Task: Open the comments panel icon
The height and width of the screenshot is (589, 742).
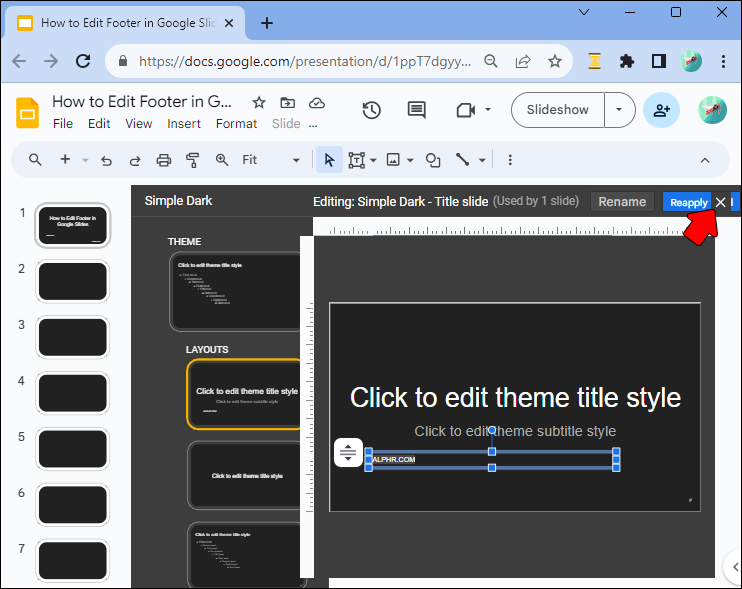Action: tap(416, 110)
